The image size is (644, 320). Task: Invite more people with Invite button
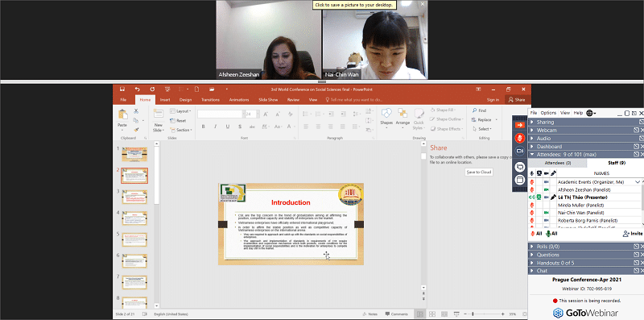coord(633,233)
